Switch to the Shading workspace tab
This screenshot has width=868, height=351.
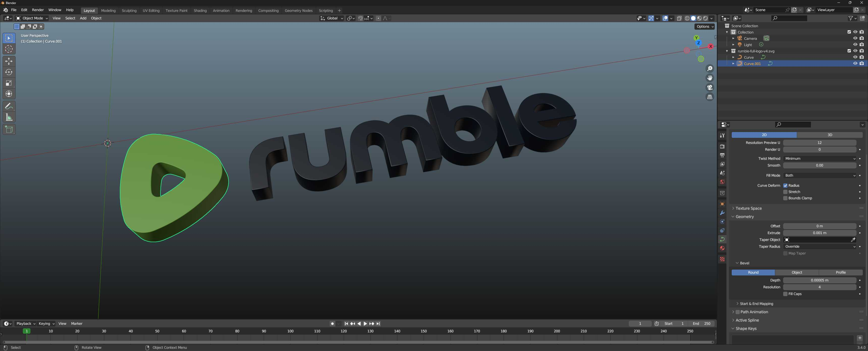pyautogui.click(x=200, y=10)
